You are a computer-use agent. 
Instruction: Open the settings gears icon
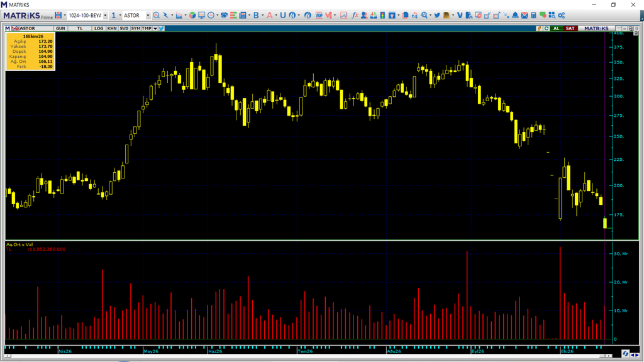(x=562, y=15)
